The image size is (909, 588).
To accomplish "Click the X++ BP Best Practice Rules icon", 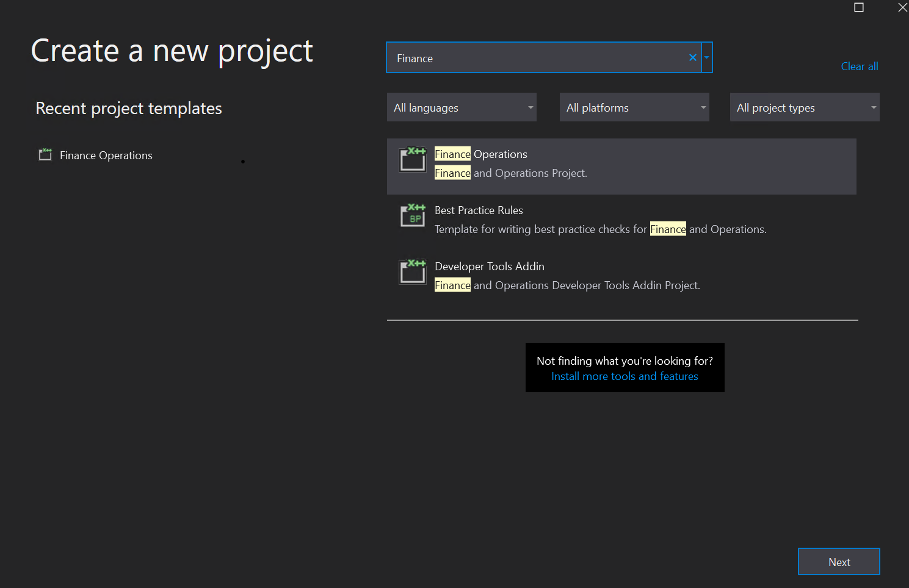I will pos(412,217).
